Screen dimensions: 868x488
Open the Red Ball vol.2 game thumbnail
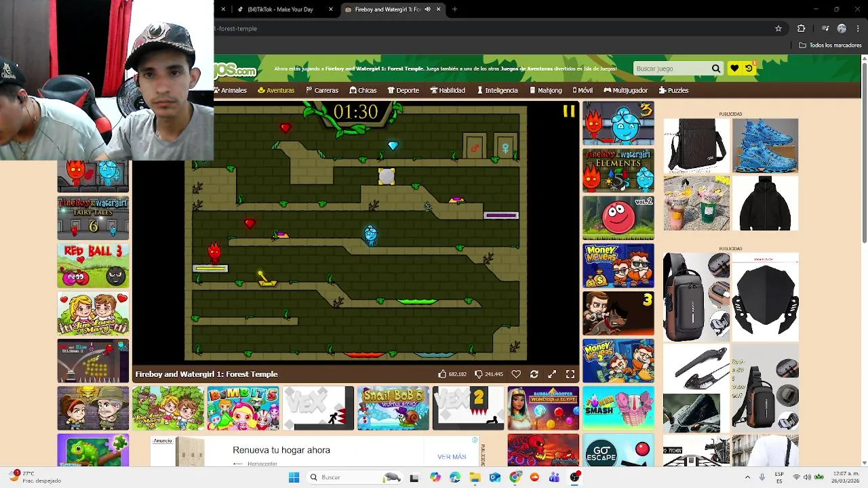[618, 218]
